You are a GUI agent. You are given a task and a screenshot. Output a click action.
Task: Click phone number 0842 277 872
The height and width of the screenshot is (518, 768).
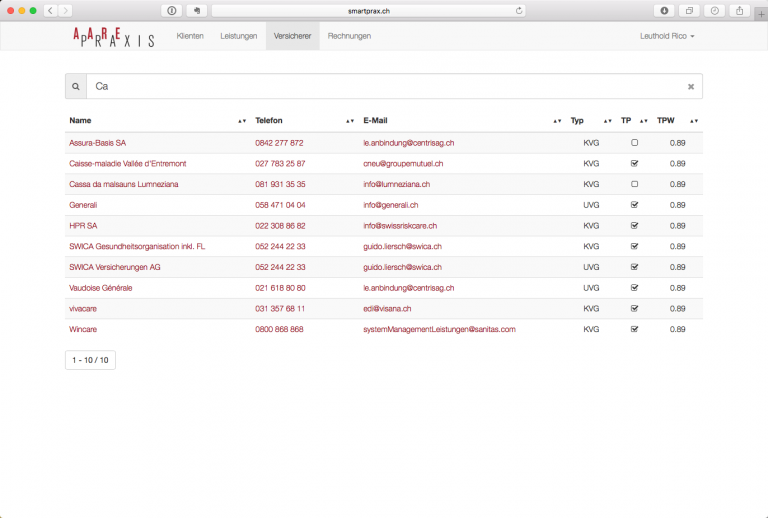[x=279, y=143]
